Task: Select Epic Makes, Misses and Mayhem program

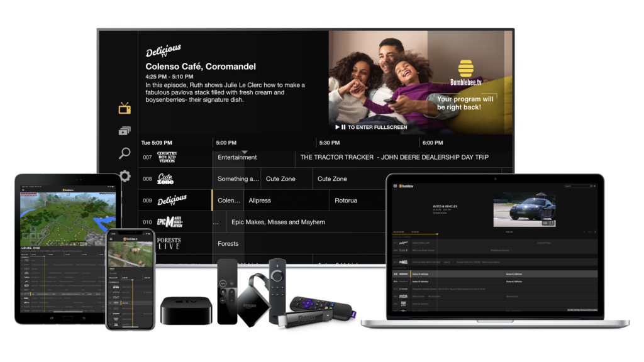Action: (x=278, y=222)
